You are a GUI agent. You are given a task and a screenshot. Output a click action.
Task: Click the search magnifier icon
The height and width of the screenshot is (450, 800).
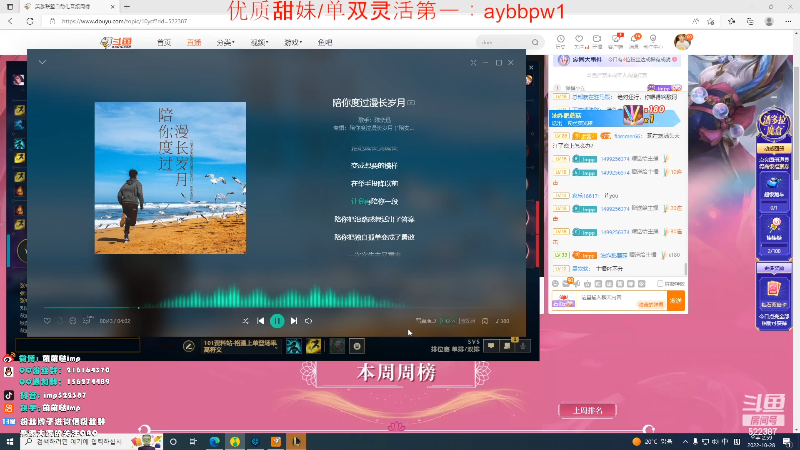(535, 42)
